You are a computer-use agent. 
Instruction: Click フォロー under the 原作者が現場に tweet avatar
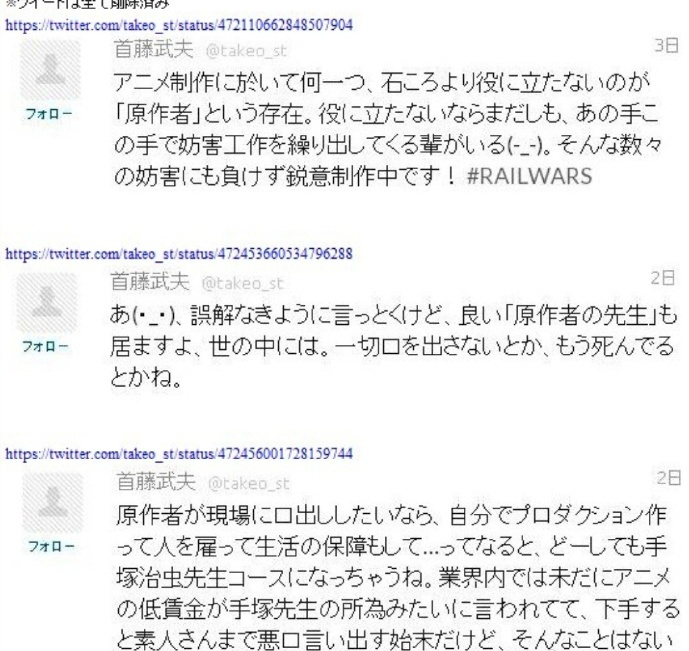click(x=51, y=546)
